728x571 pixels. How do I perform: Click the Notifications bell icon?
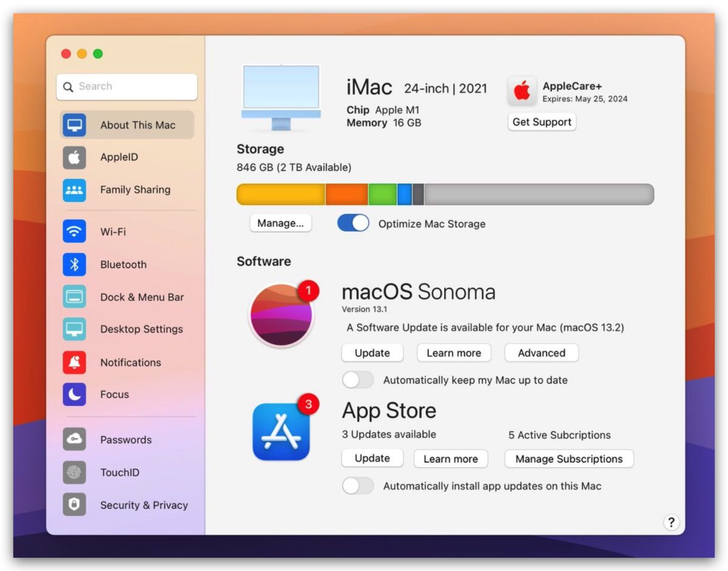tap(75, 362)
